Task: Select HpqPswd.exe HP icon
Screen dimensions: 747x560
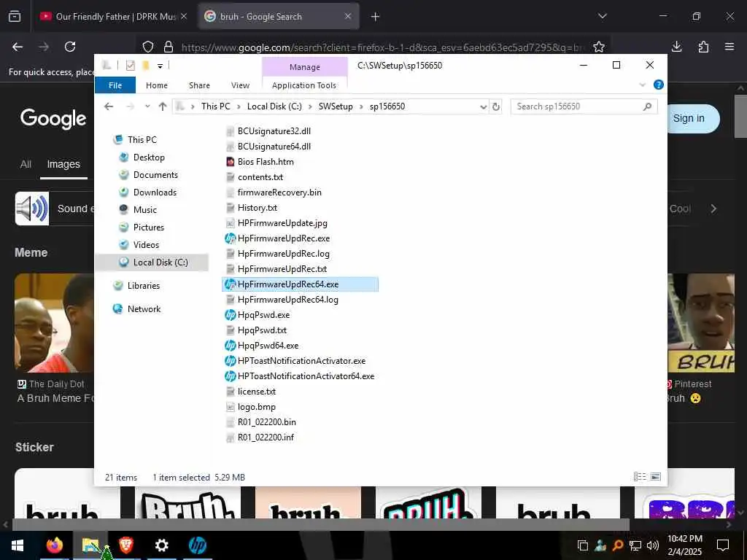Action: 230,315
